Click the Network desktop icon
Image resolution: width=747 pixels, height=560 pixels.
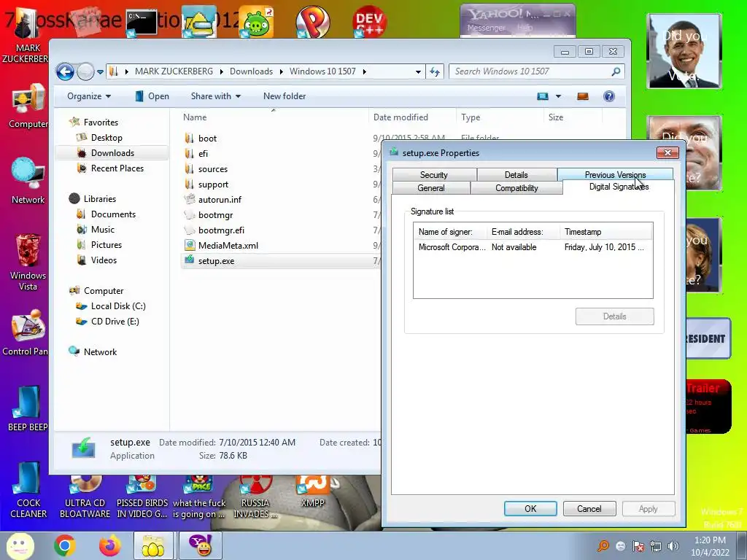point(28,181)
